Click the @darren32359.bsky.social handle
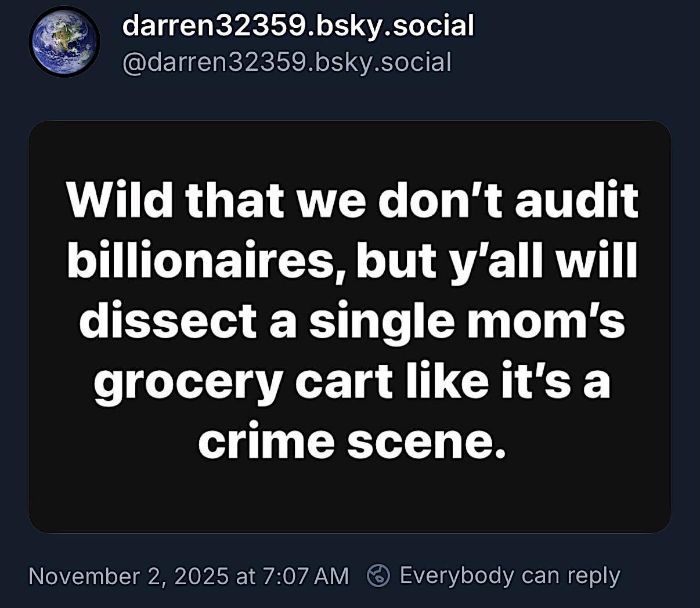The height and width of the screenshot is (608, 700). click(x=287, y=62)
